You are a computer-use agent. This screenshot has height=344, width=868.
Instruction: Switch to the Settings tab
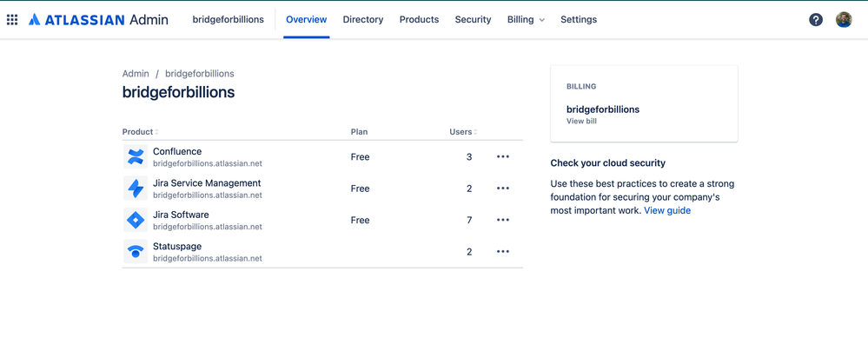(579, 20)
